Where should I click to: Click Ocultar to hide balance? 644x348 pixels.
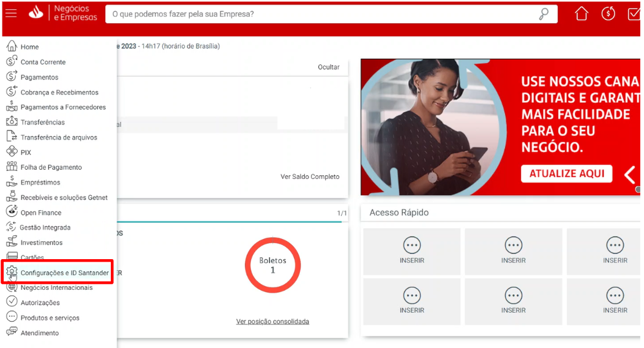[x=329, y=67]
